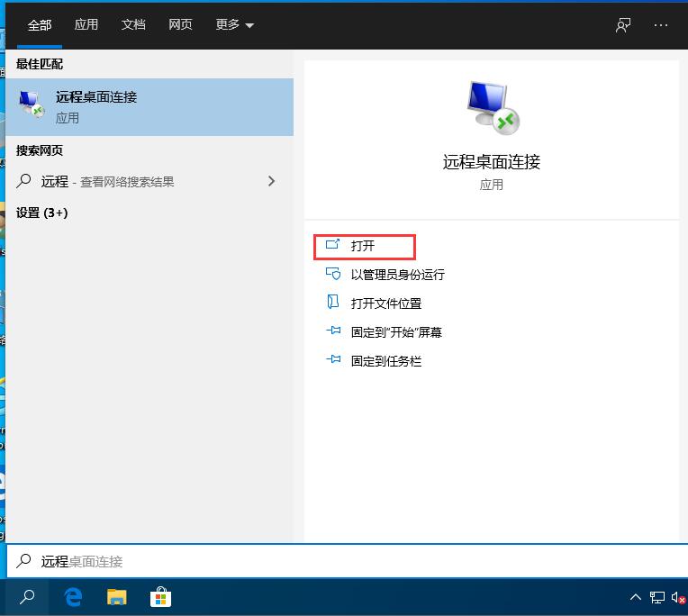This screenshot has height=616, width=688.
Task: Pin app via 固定到任务栏
Action: point(385,361)
